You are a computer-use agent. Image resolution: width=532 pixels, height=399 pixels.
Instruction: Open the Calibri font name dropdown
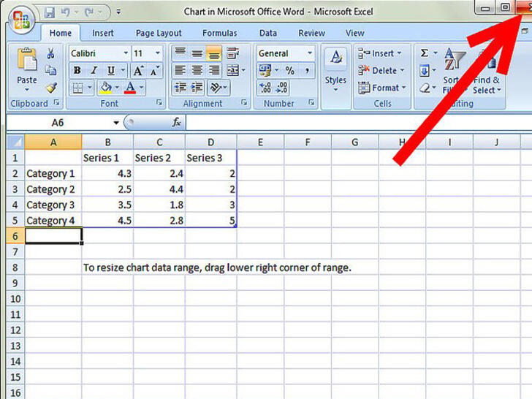pos(126,53)
